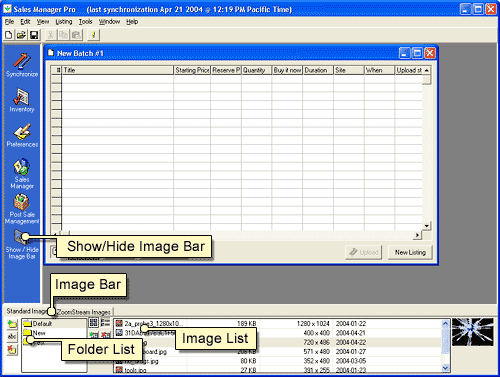Screen dimensions: 500x377
Task: Click the Cut scissors toolbar icon
Action: [x=50, y=35]
